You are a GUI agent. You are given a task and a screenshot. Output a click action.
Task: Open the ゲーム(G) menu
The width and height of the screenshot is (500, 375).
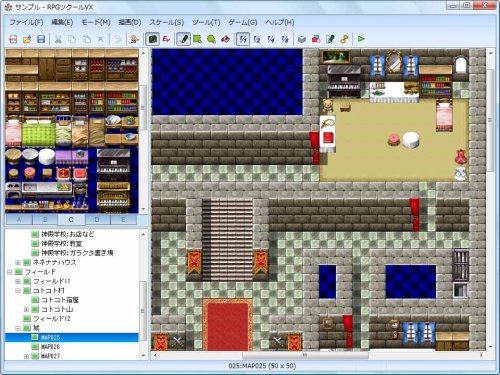click(x=243, y=22)
